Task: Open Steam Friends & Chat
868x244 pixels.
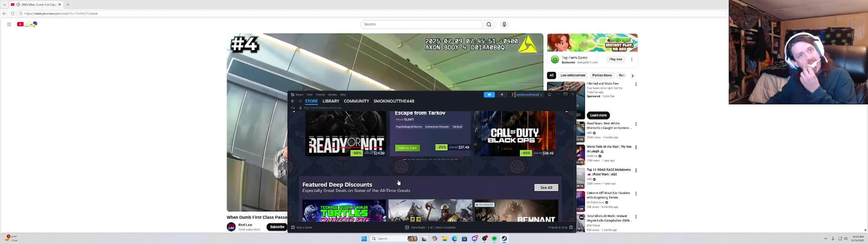Action: click(x=560, y=227)
